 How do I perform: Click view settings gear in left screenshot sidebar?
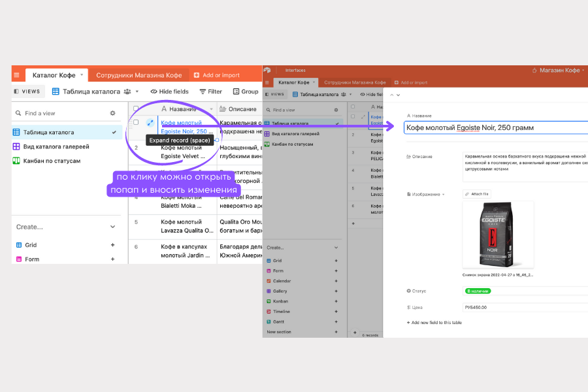point(112,113)
